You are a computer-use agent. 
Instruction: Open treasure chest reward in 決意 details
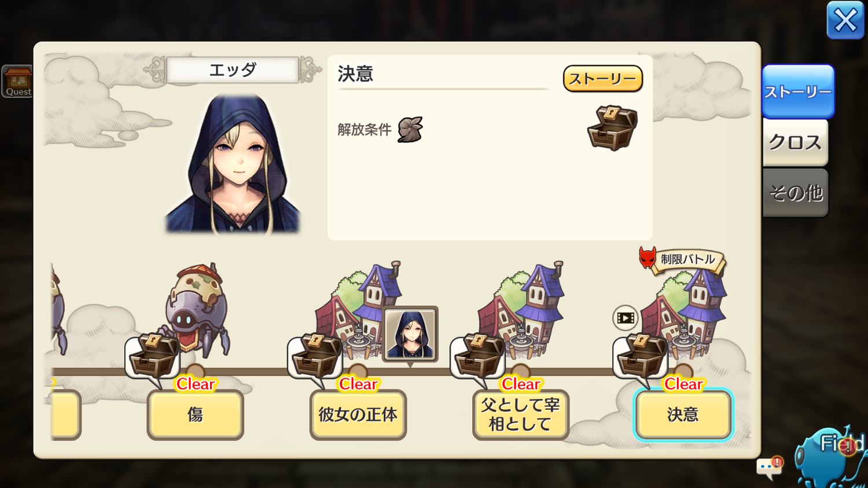[612, 128]
